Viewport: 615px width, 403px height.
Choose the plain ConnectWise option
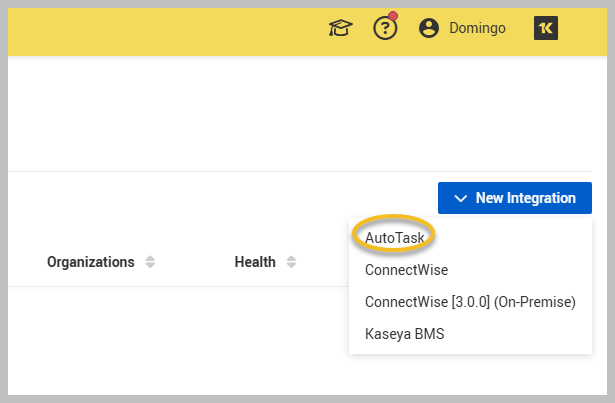point(406,270)
